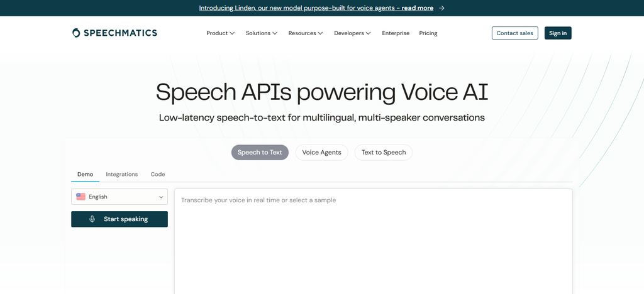Click the US flag icon in language selector

point(81,197)
